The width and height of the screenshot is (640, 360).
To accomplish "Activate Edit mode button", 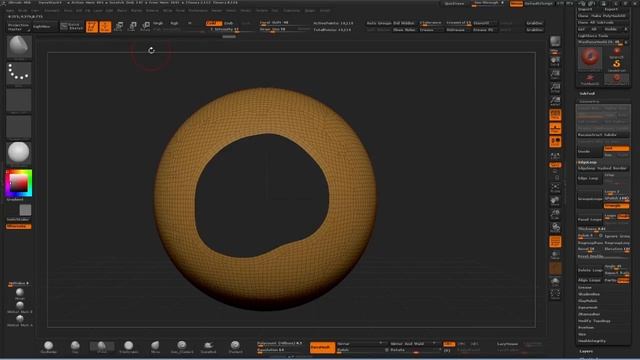I will coord(92,27).
